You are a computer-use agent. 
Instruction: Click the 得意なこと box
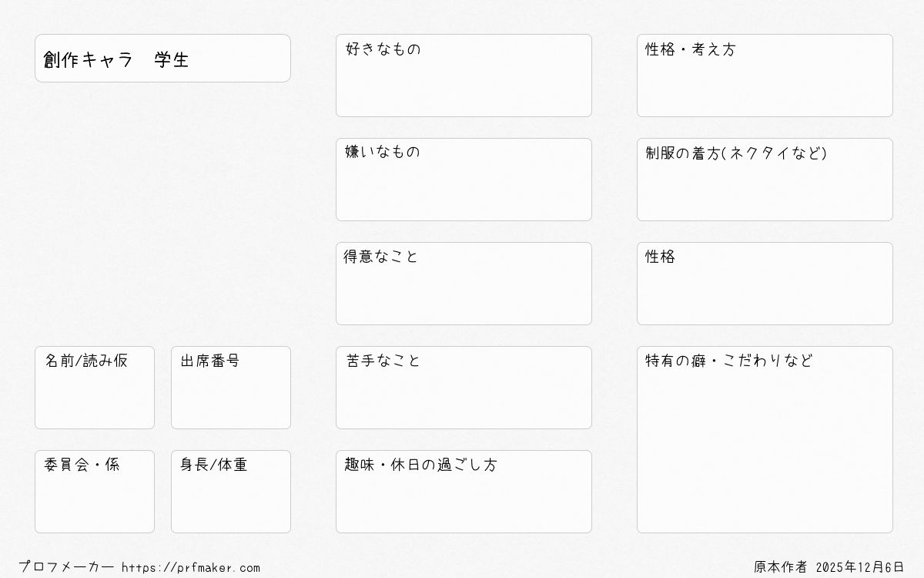464,284
